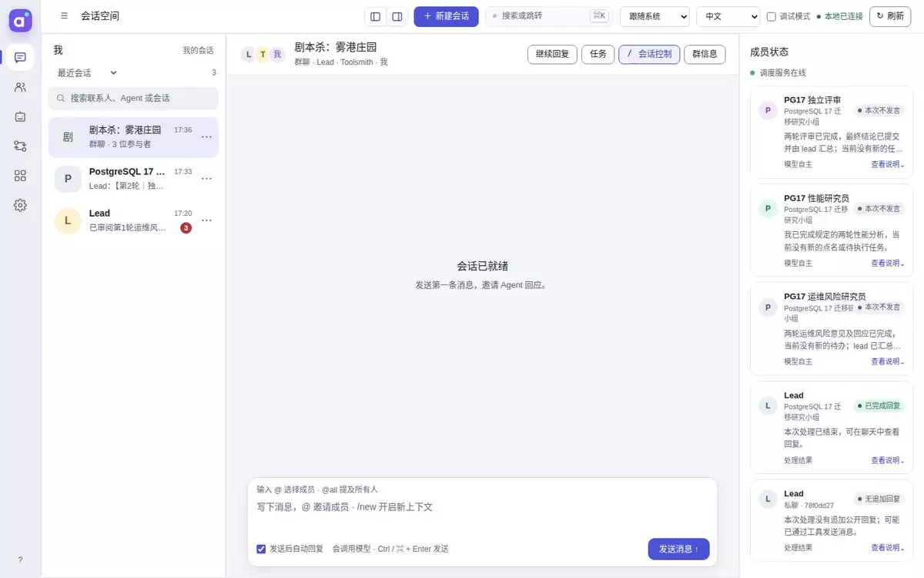The height and width of the screenshot is (578, 924).
Task: Click the 发送消息 send button
Action: click(678, 549)
